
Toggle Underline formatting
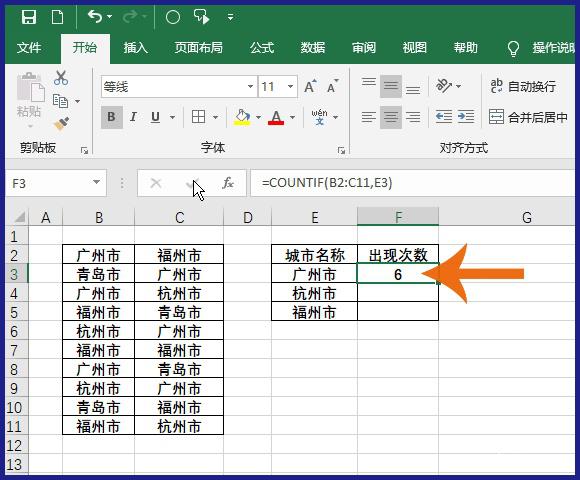[x=155, y=117]
